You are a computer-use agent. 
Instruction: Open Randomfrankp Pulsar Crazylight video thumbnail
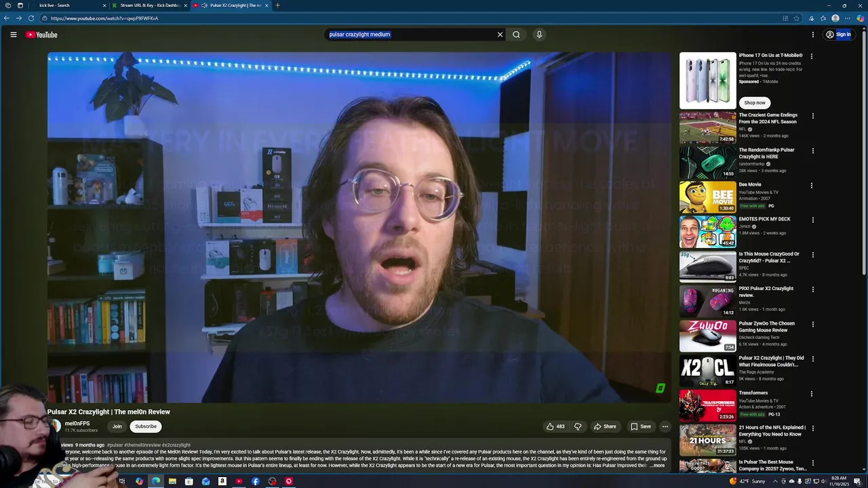click(707, 162)
